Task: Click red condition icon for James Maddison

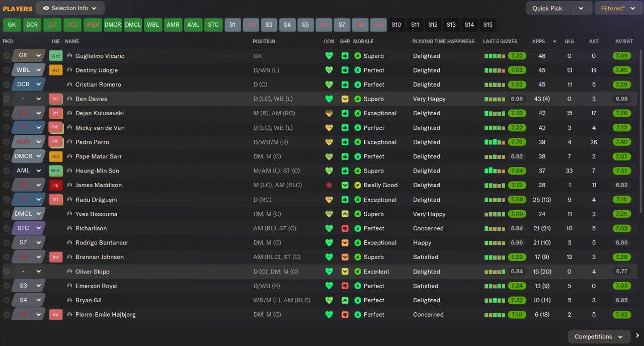Action: point(329,185)
